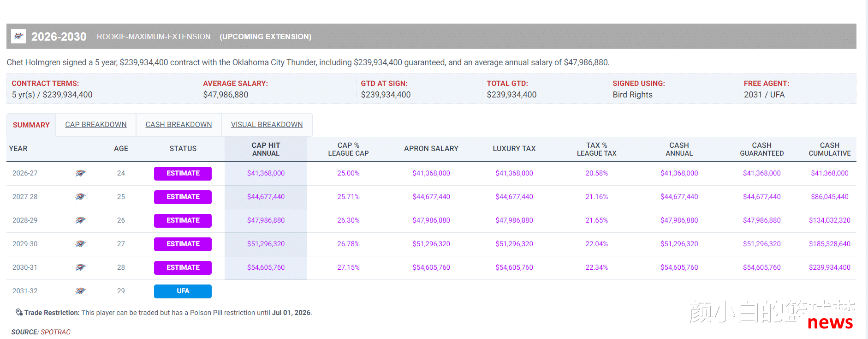Viewport: 868px width, 339px height.
Task: Click the Cash Guaranteed column header
Action: 762,149
